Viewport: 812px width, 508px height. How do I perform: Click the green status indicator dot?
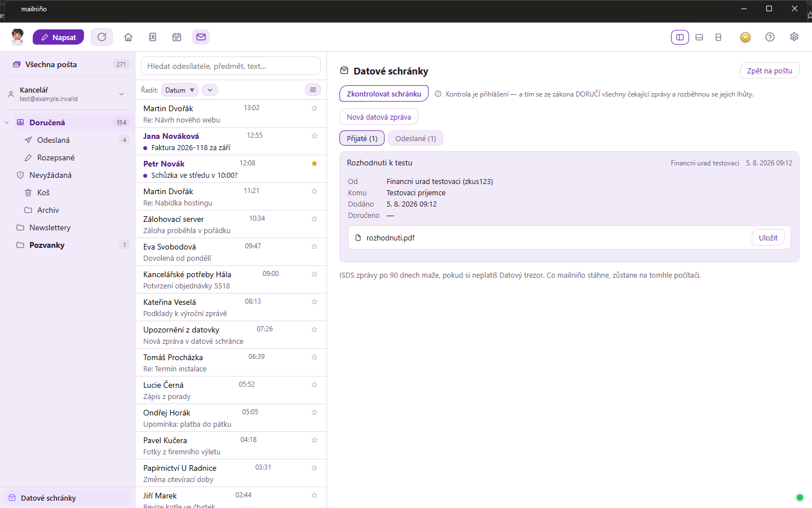pos(799,497)
